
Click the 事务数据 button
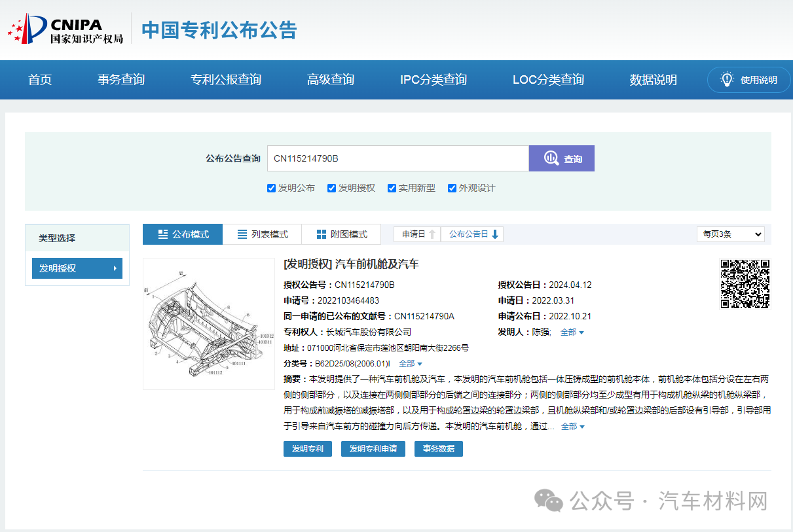pyautogui.click(x=438, y=449)
